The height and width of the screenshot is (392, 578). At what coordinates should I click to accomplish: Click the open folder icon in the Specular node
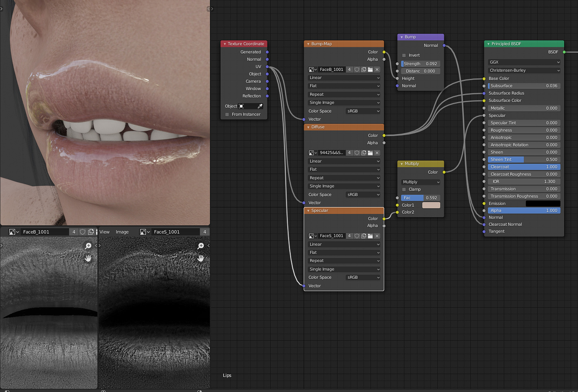[370, 236]
